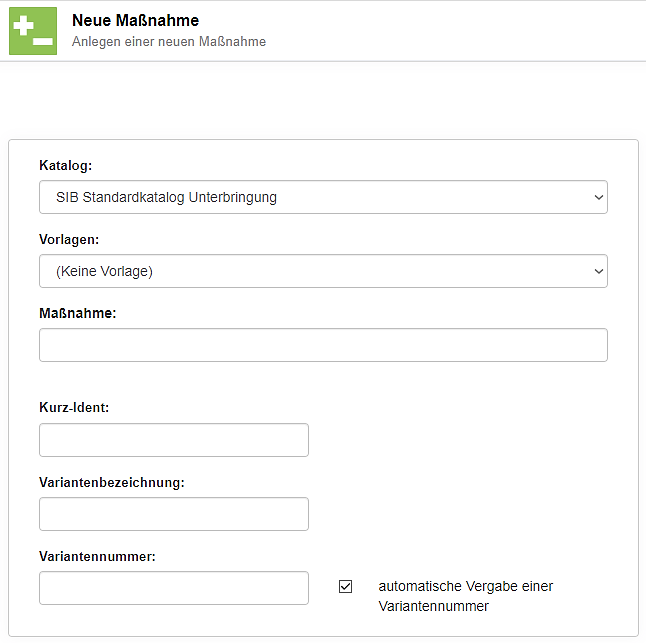This screenshot has height=643, width=646.
Task: Click the subtitle 'Anlegen einer neuen Maßnahme'
Action: 169,42
